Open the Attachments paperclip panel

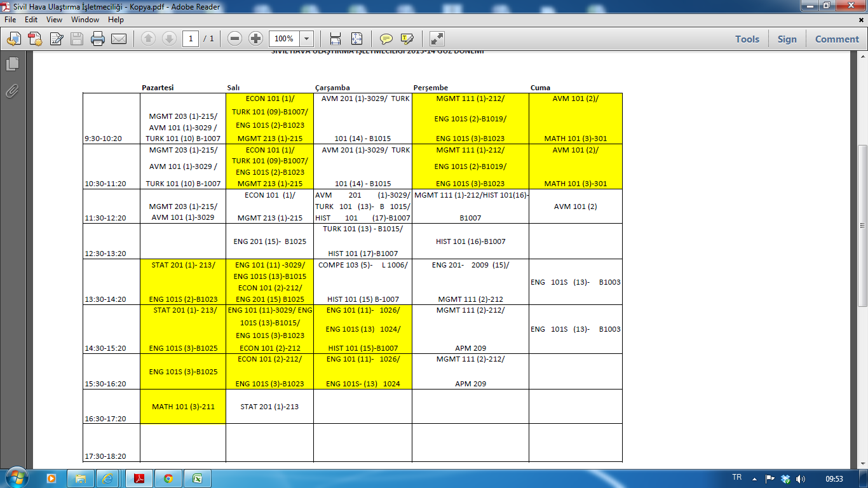(12, 91)
